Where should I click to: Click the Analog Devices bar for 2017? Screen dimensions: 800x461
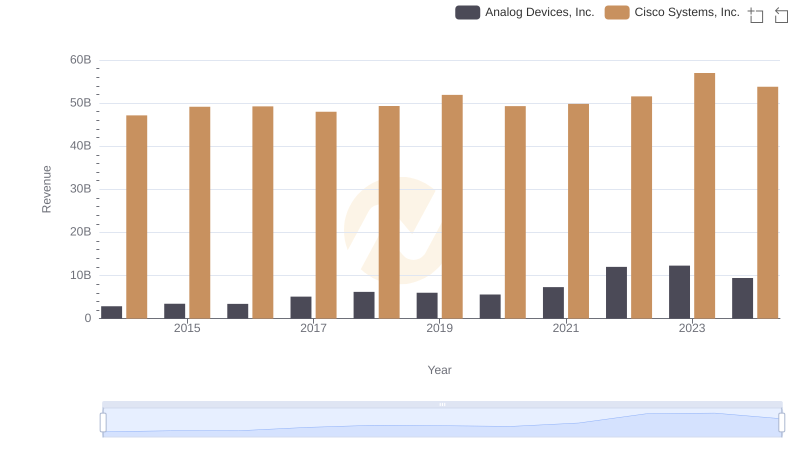coord(301,308)
